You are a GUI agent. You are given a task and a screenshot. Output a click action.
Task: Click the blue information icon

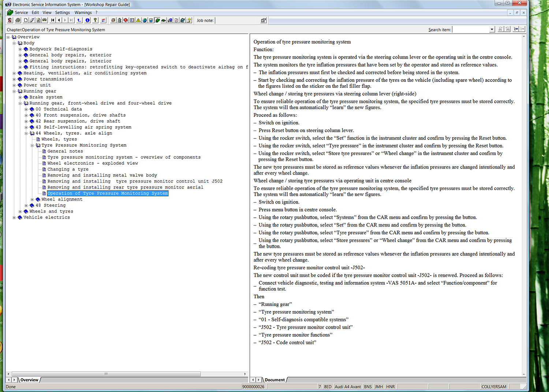88,20
